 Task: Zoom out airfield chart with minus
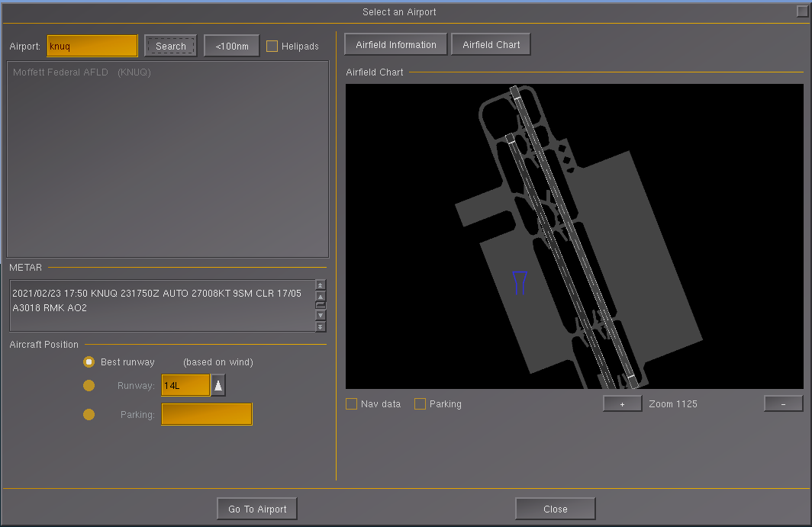click(x=784, y=403)
